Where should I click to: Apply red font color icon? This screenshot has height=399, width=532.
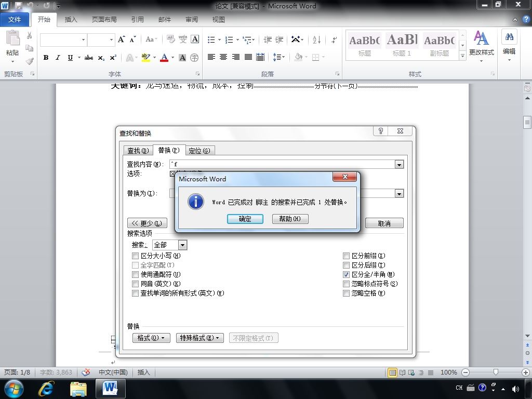pyautogui.click(x=164, y=57)
